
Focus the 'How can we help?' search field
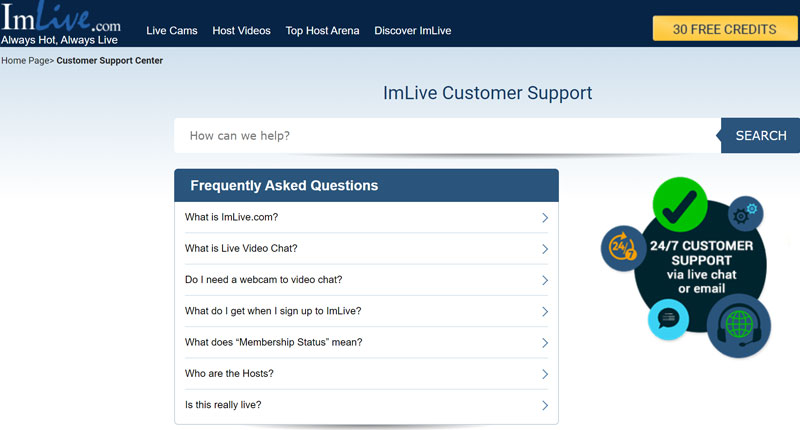(447, 136)
